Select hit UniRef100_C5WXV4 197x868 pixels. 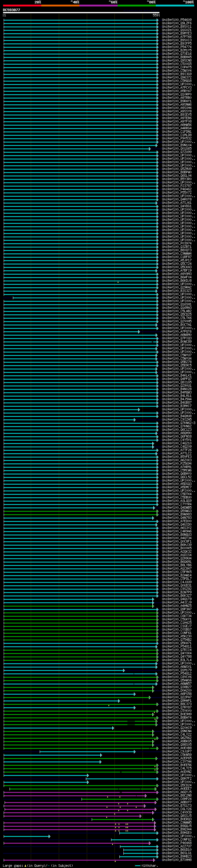[x=177, y=71]
